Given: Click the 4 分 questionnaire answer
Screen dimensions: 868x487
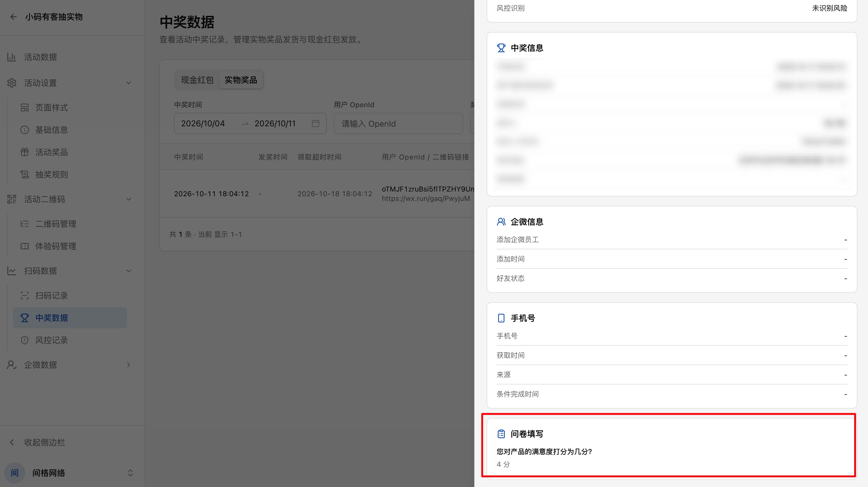Looking at the screenshot, I should point(503,464).
